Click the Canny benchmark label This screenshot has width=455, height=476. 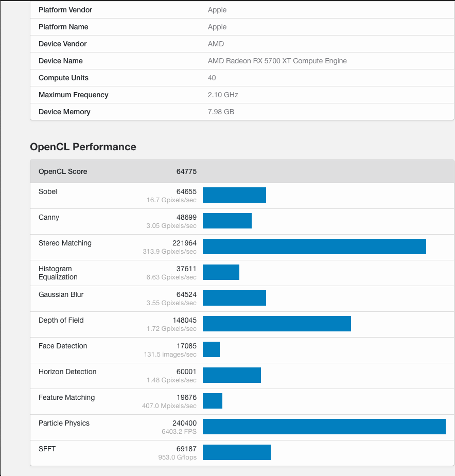[49, 217]
